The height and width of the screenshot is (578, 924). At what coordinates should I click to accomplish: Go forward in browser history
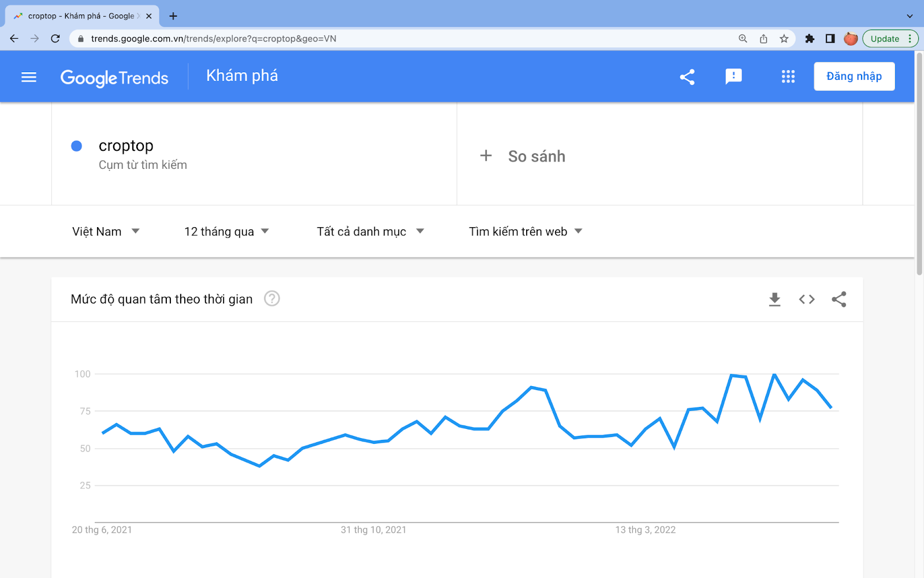[x=35, y=39]
